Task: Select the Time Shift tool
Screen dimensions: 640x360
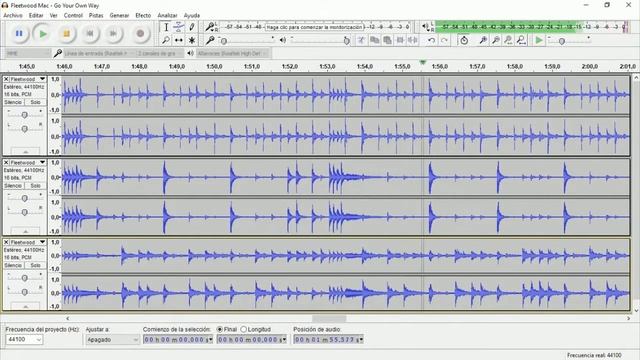Action: pos(178,40)
